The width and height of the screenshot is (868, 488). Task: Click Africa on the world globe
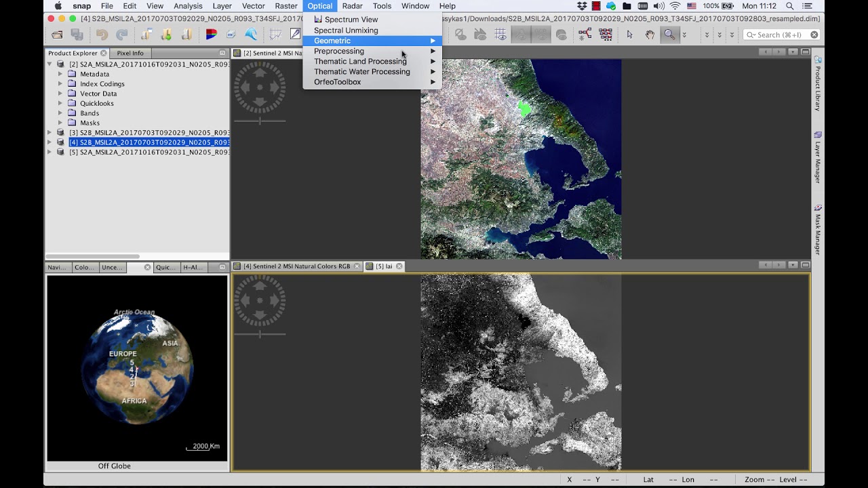point(134,401)
